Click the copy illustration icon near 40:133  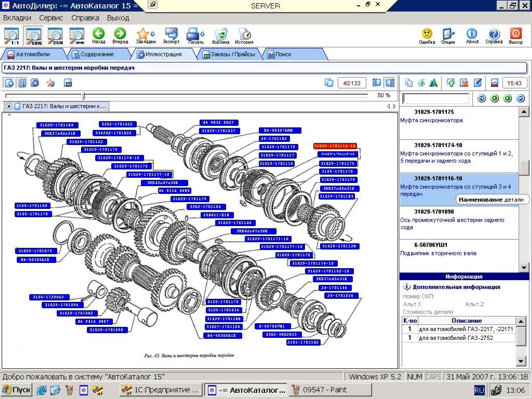pyautogui.click(x=329, y=82)
